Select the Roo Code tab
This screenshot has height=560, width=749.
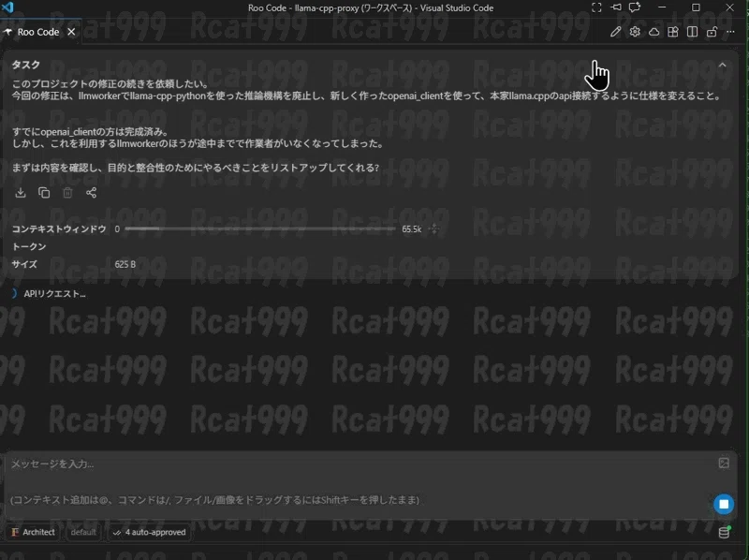tap(38, 32)
